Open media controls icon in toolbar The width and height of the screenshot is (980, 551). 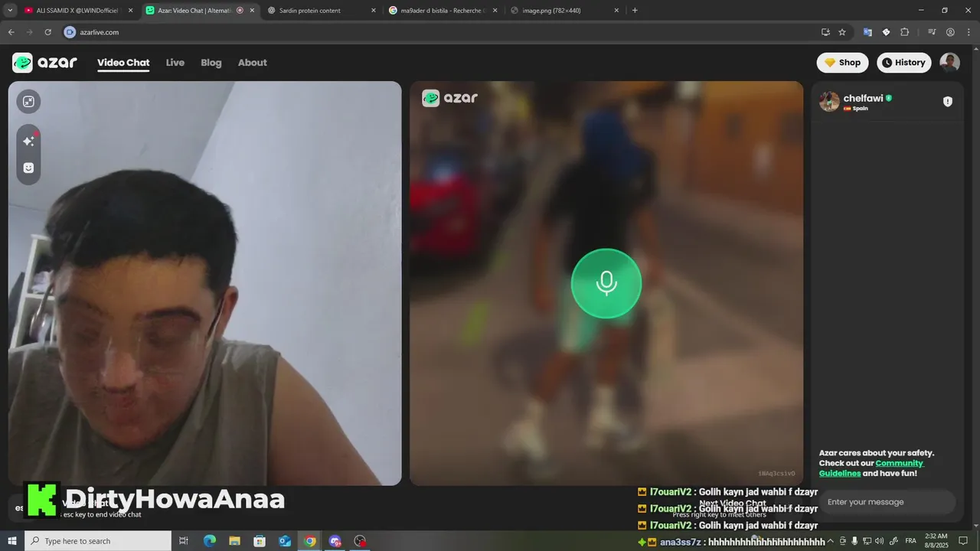(932, 32)
